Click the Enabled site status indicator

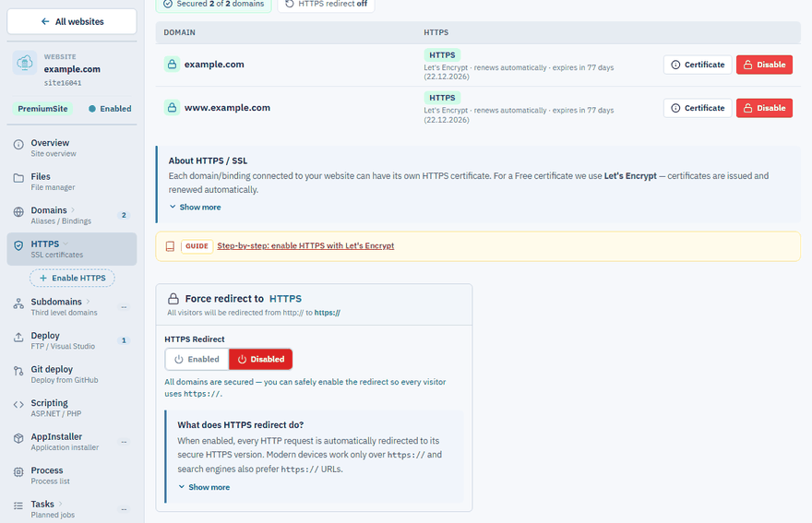point(110,109)
